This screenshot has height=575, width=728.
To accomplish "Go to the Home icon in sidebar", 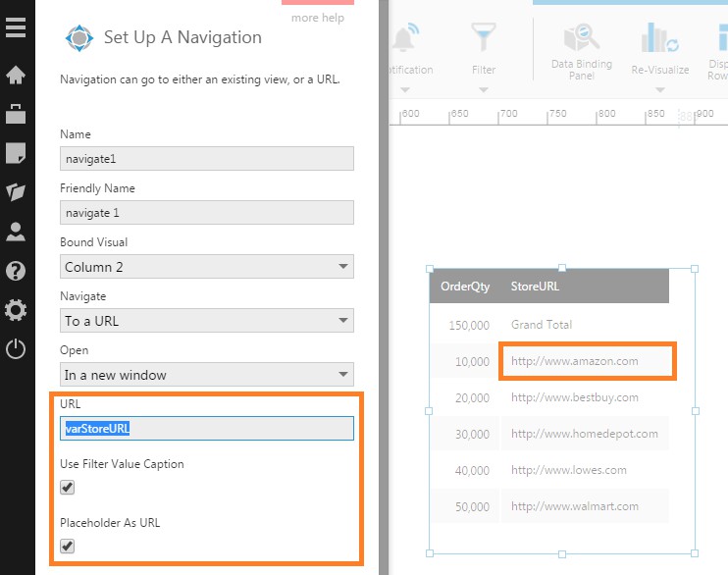I will tap(16, 75).
